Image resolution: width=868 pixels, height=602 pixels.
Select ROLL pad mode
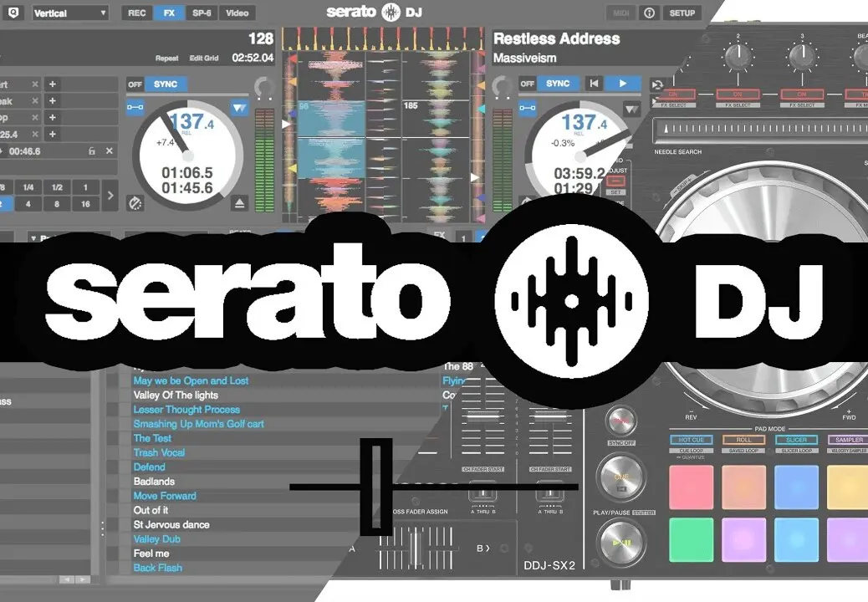click(743, 440)
